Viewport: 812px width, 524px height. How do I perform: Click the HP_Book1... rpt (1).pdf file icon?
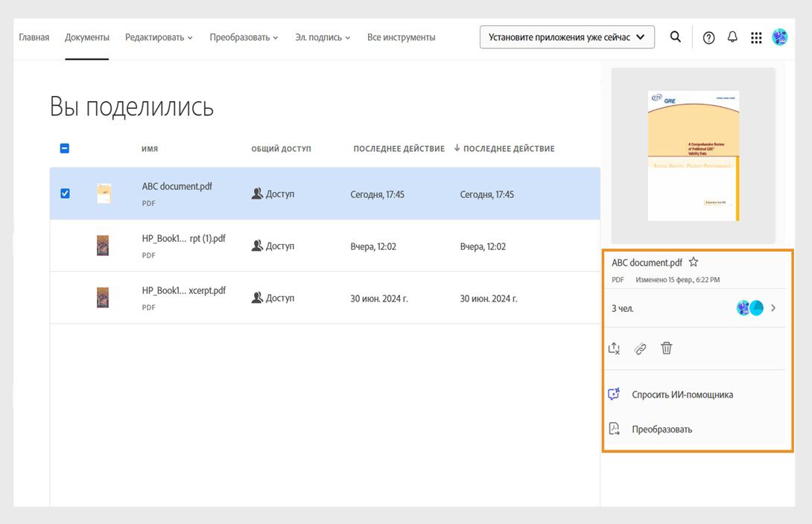[103, 245]
